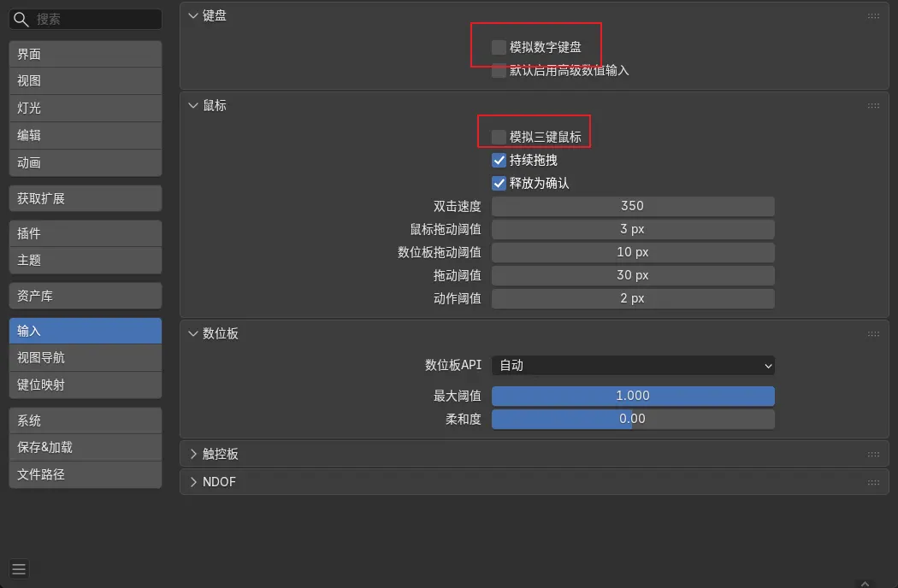Switch to 视图导航 tab
Screen dimensions: 898x588
tap(86, 358)
